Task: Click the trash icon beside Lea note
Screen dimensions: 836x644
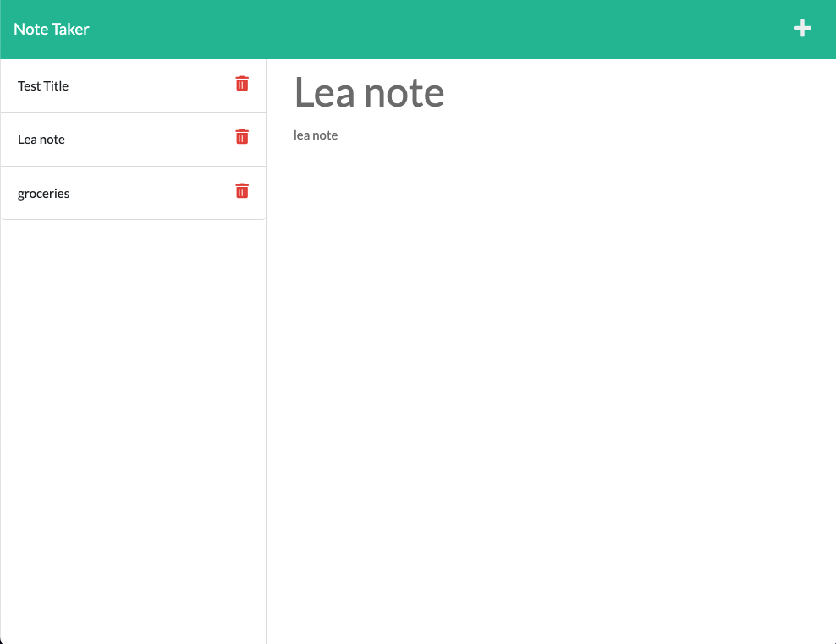Action: [242, 136]
